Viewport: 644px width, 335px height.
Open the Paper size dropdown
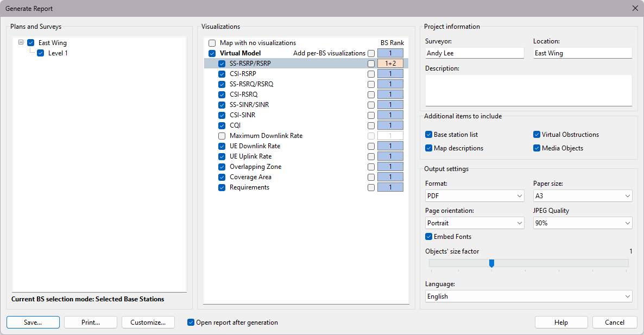(582, 195)
